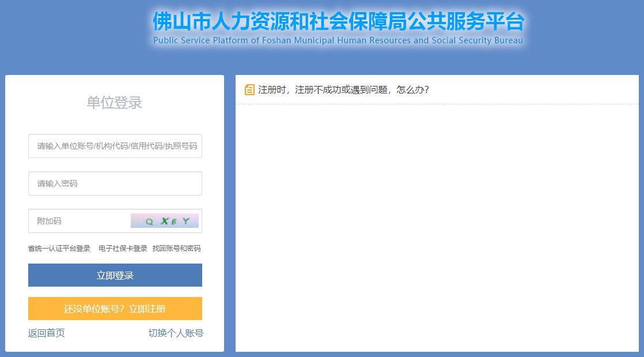Screen dimensions: 644x357
Task: Focus the 单位账号/机构代码 account input field
Action: point(115,146)
